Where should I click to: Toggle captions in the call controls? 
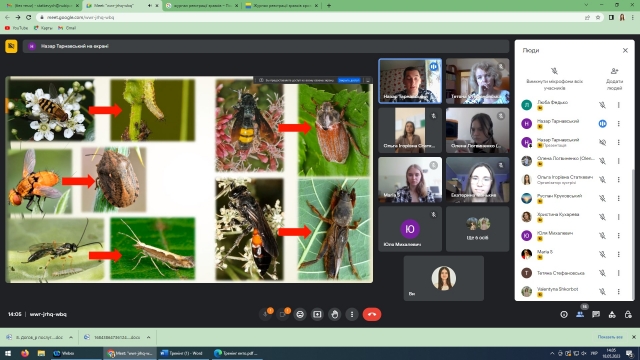click(x=300, y=314)
